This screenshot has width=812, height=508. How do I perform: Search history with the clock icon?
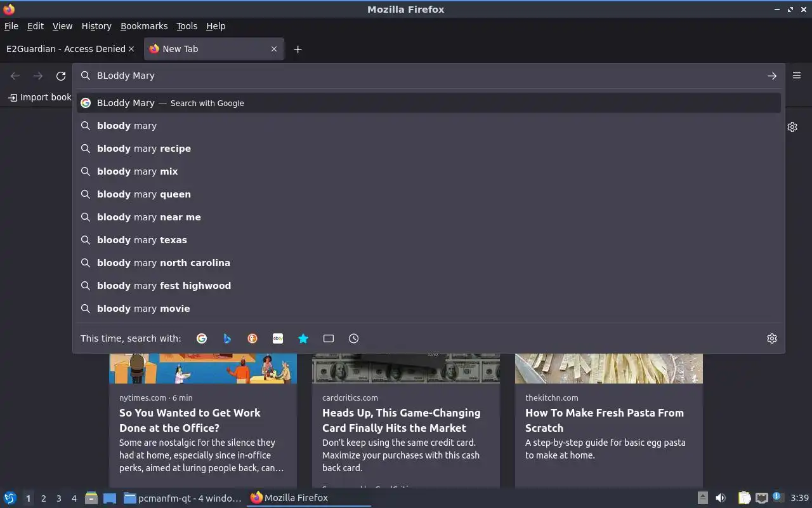click(354, 338)
